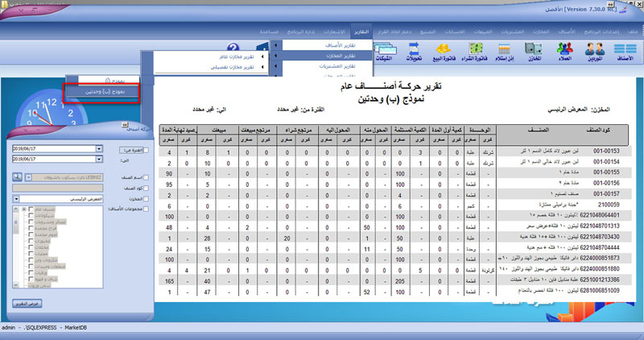Click item code 6221048064401 in report

(600, 215)
